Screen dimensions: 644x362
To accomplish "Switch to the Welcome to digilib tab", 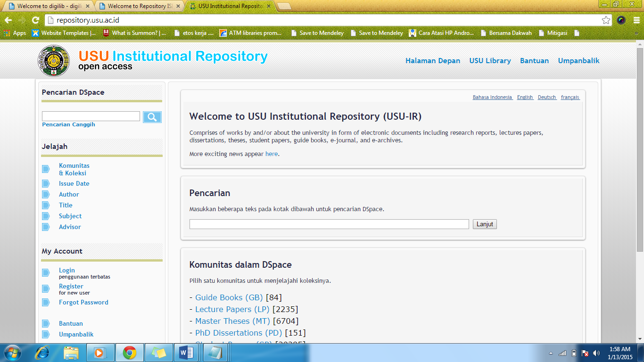I will point(48,6).
